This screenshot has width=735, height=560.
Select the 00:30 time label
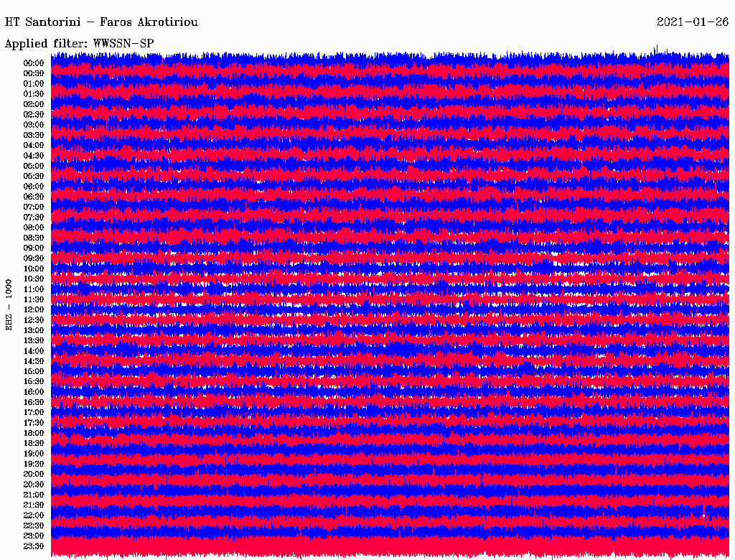34,74
